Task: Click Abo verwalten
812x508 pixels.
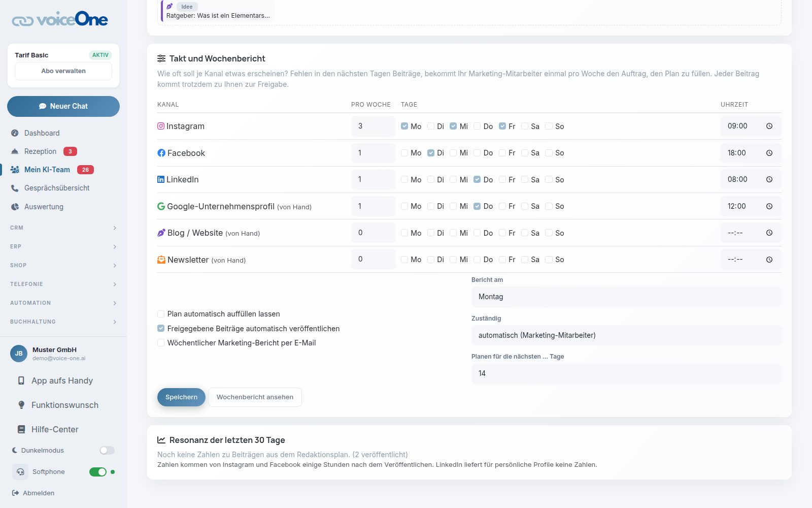Action: point(63,71)
